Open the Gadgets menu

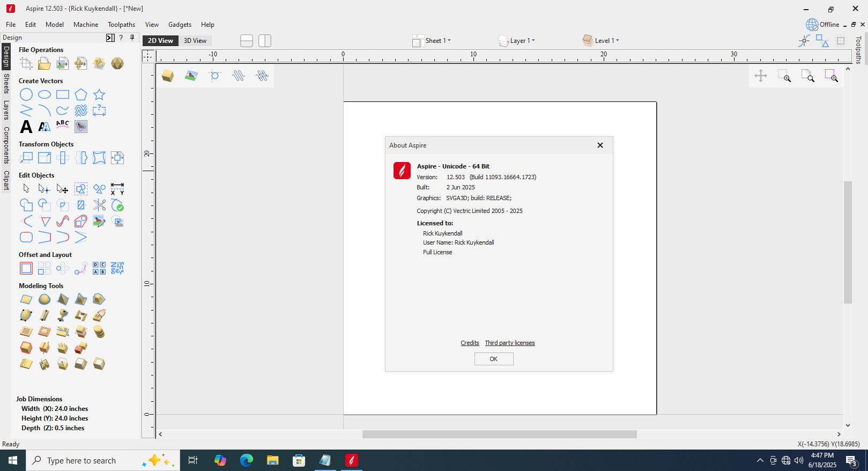coord(180,25)
